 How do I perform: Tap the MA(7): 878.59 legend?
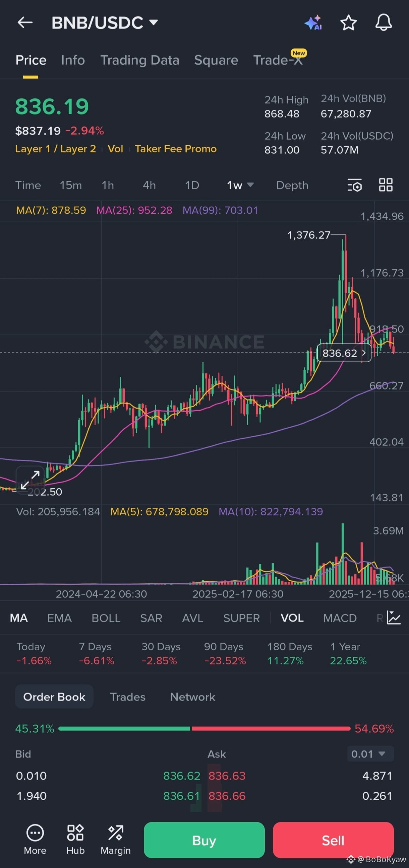coord(51,210)
